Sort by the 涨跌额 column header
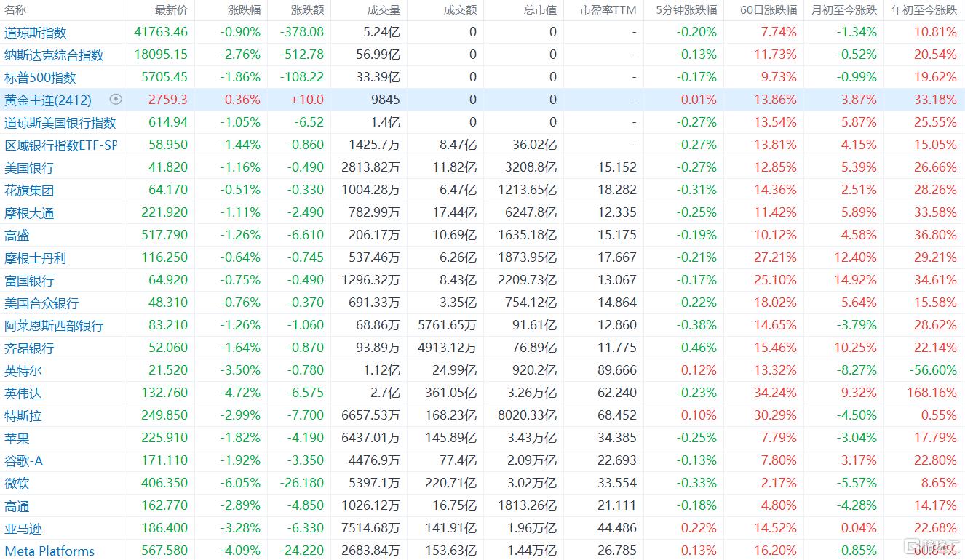 coord(308,10)
